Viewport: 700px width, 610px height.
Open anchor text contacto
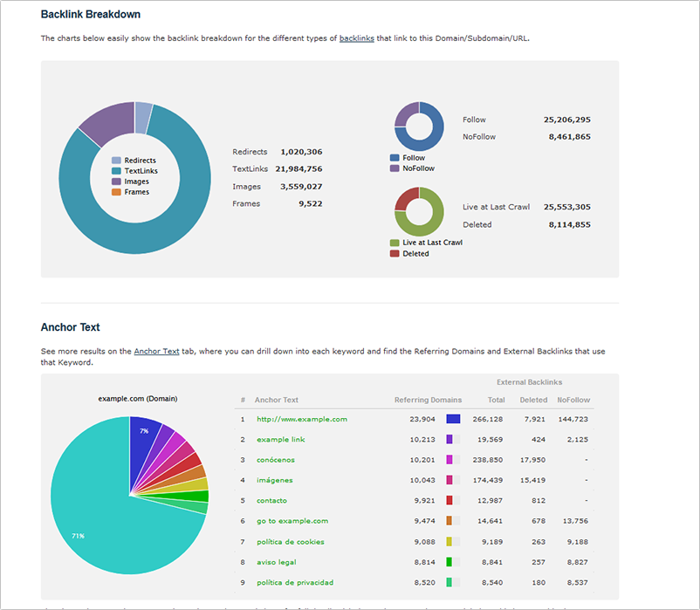point(271,501)
